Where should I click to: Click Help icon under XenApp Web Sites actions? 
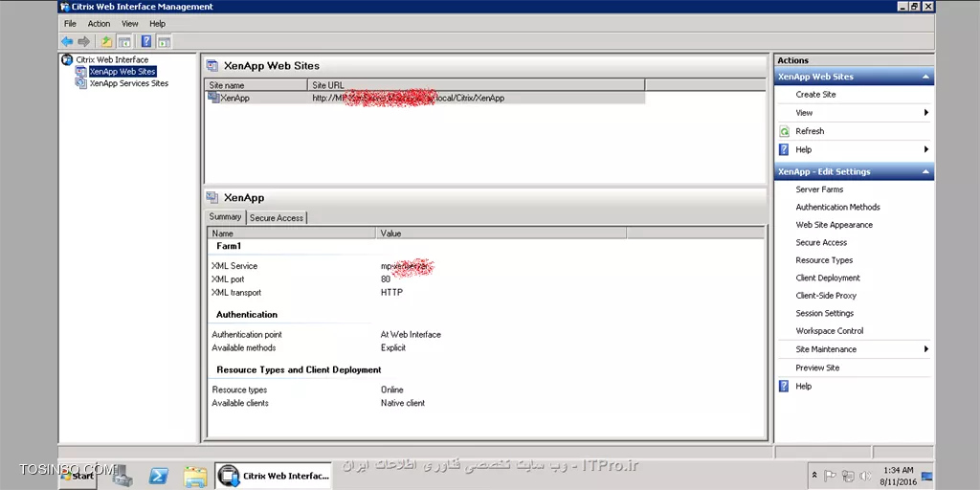pyautogui.click(x=785, y=149)
